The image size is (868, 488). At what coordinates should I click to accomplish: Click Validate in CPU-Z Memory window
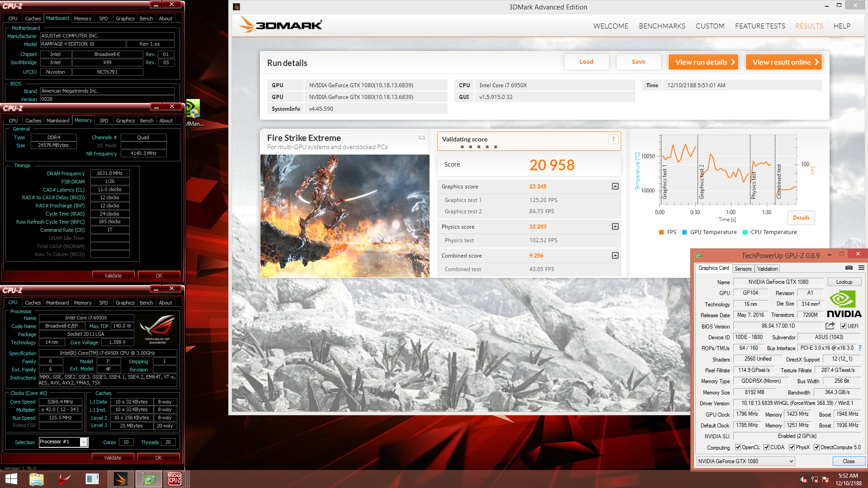(113, 276)
